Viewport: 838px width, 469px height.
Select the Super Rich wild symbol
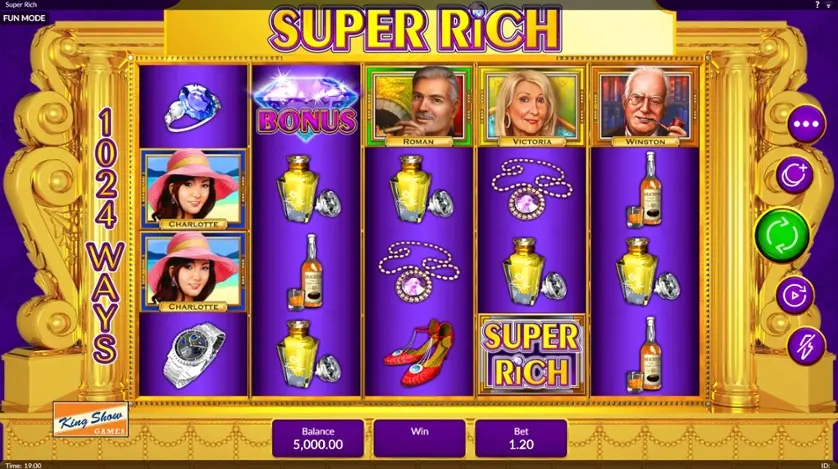point(531,354)
